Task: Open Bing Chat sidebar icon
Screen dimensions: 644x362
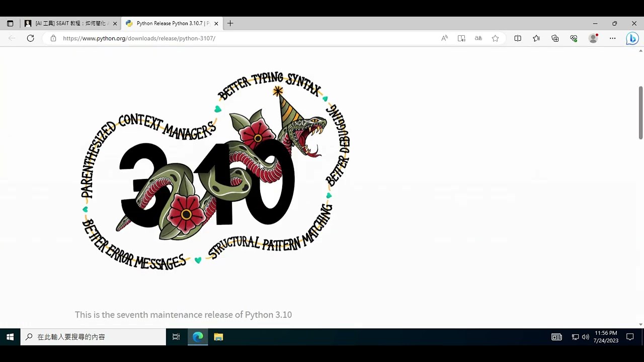Action: click(632, 38)
